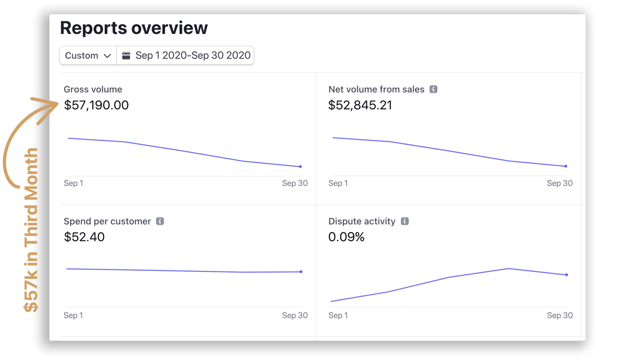This screenshot has width=621, height=364.
Task: Click info icon beside Dispute activity
Action: (405, 221)
